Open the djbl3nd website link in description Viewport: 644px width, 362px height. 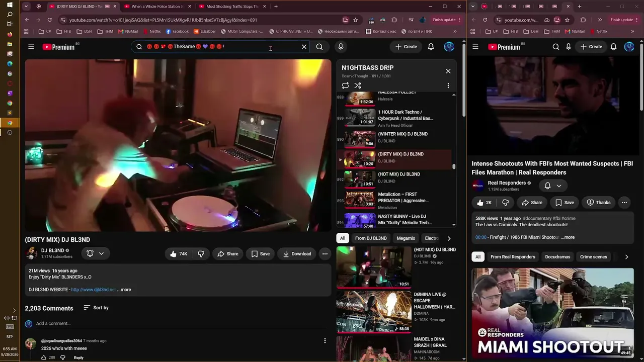coord(94,290)
